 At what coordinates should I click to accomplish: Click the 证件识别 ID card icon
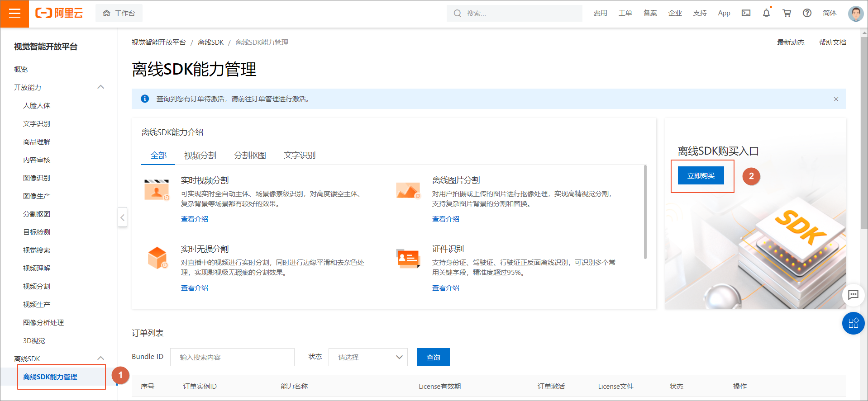[408, 258]
